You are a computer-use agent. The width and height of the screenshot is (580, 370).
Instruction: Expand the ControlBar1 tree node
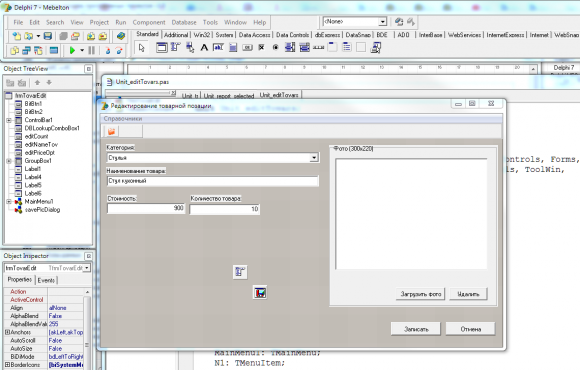(9, 120)
